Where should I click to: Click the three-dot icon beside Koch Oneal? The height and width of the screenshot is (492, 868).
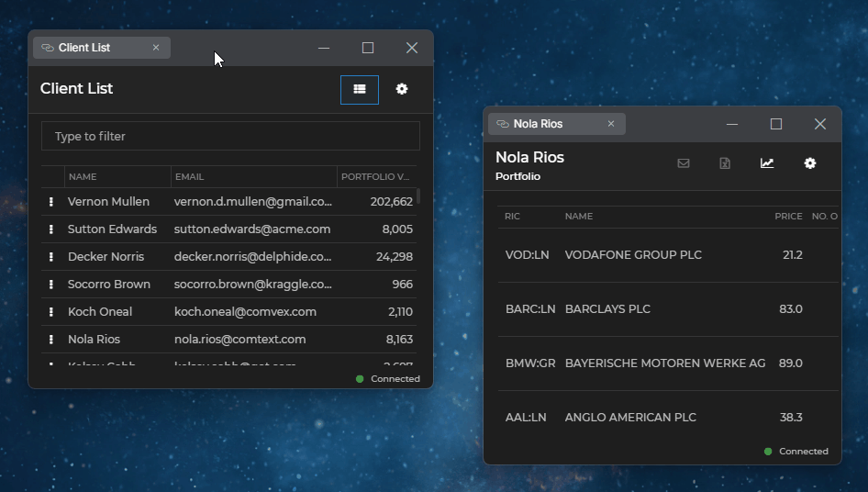pyautogui.click(x=51, y=312)
